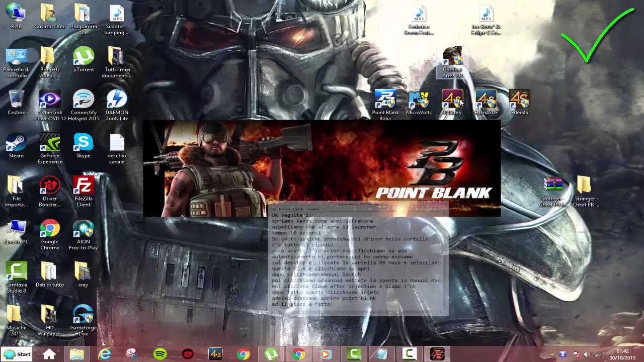
Task: Open Tutti i miei documenti folder
Action: click(117, 62)
